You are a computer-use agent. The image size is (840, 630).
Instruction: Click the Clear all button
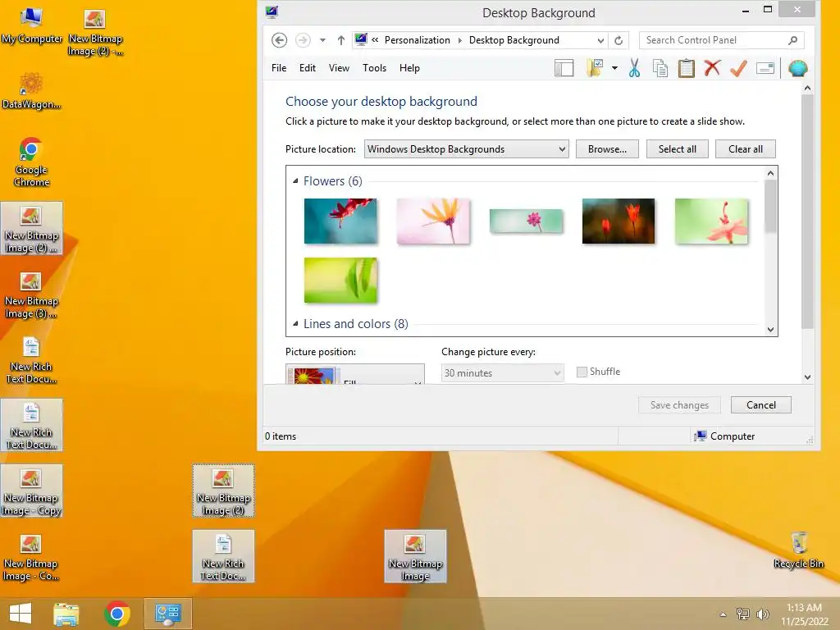[746, 149]
